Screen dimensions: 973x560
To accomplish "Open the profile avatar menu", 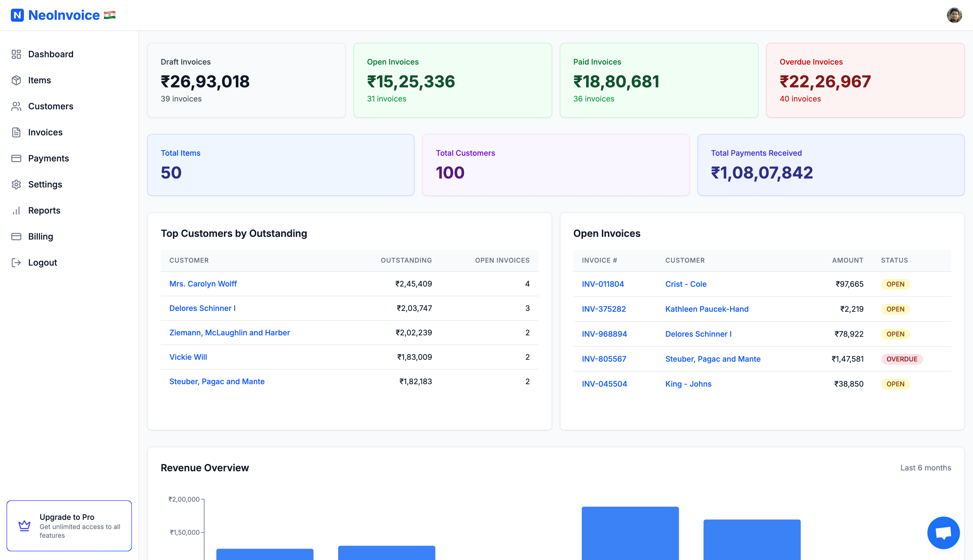I will (955, 15).
